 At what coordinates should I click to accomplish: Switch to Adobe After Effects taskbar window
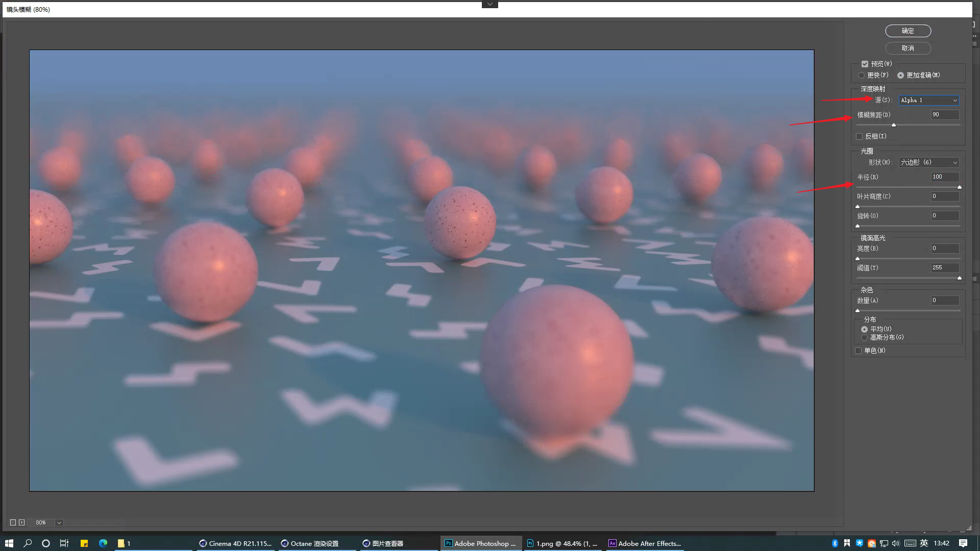coord(645,543)
